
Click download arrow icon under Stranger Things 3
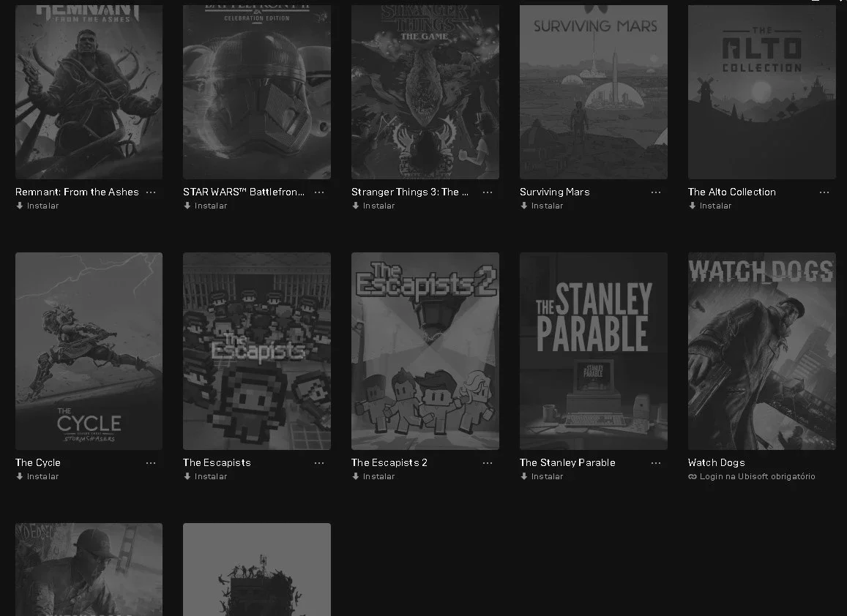356,206
